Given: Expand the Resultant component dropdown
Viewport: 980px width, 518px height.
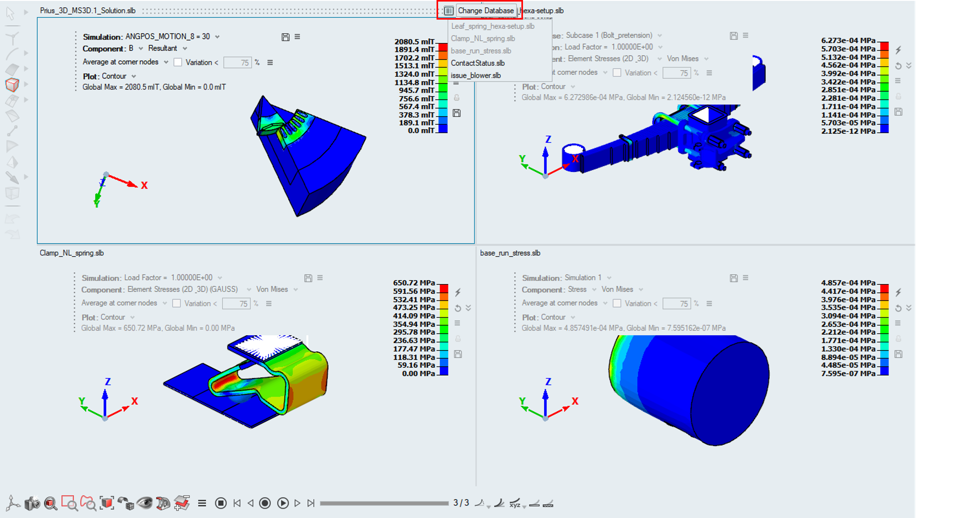Looking at the screenshot, I should point(185,48).
